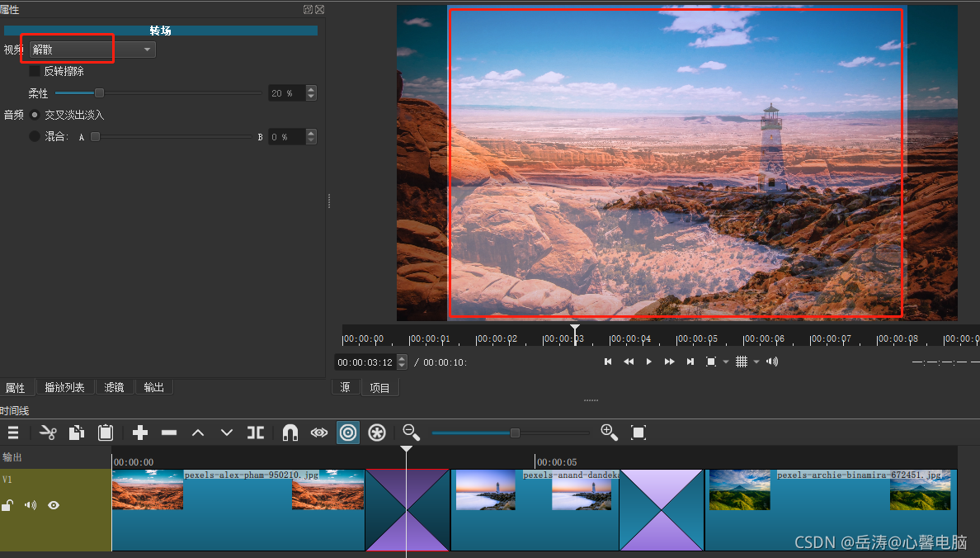Select 交叉淡出淡入 radio button
Viewport: 980px width, 558px height.
pyautogui.click(x=35, y=115)
